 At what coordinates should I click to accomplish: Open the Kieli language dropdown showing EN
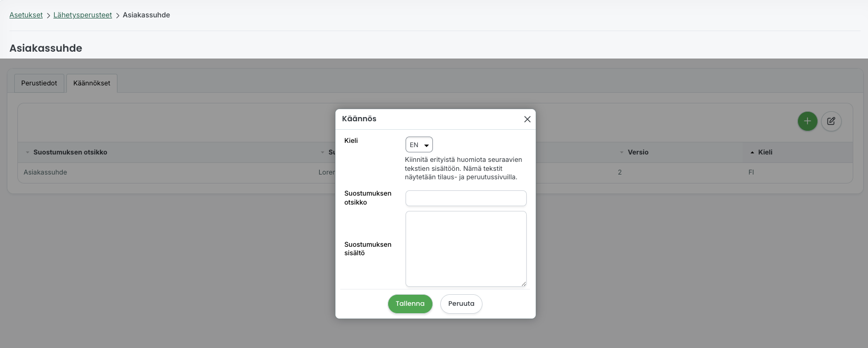click(419, 145)
